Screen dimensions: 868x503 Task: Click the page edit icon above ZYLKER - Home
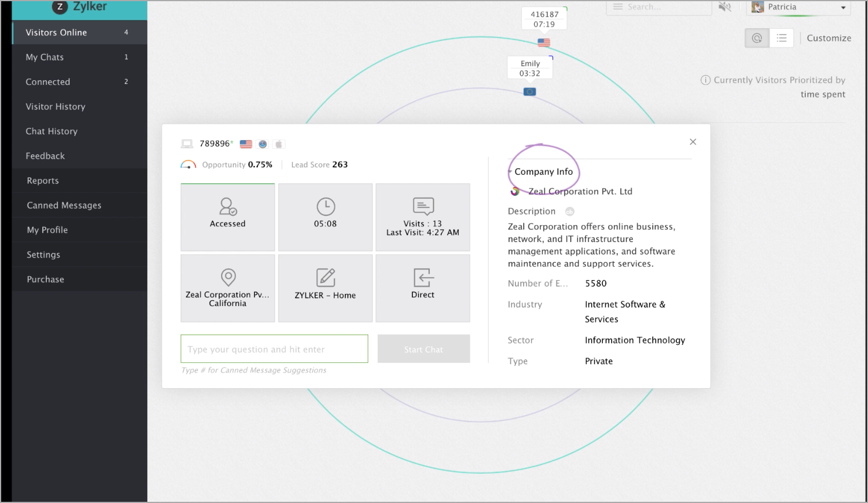pyautogui.click(x=325, y=277)
